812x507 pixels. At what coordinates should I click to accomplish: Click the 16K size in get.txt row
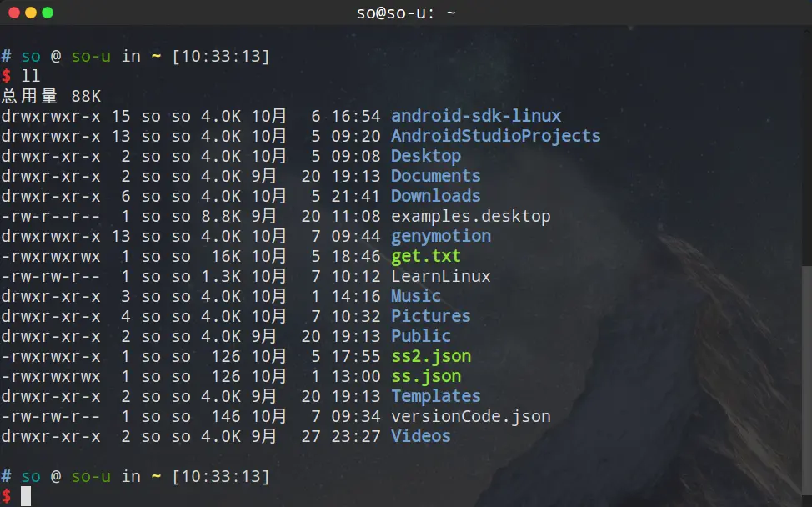coord(226,256)
